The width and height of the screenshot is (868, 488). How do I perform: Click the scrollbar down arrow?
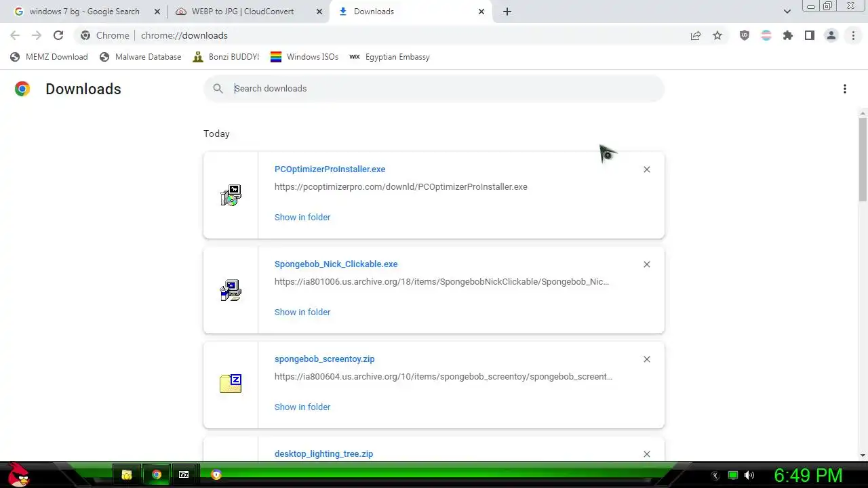863,455
